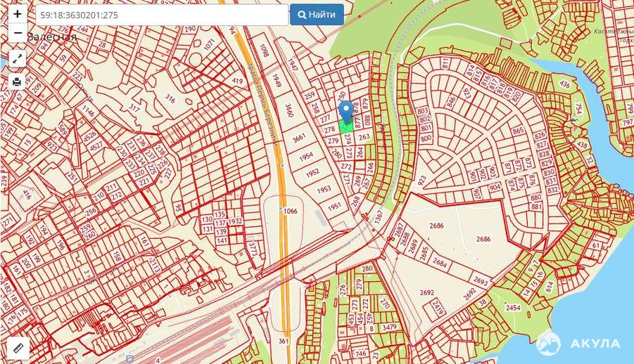Select the highlighted green parcel
The image size is (634, 364).
[346, 125]
